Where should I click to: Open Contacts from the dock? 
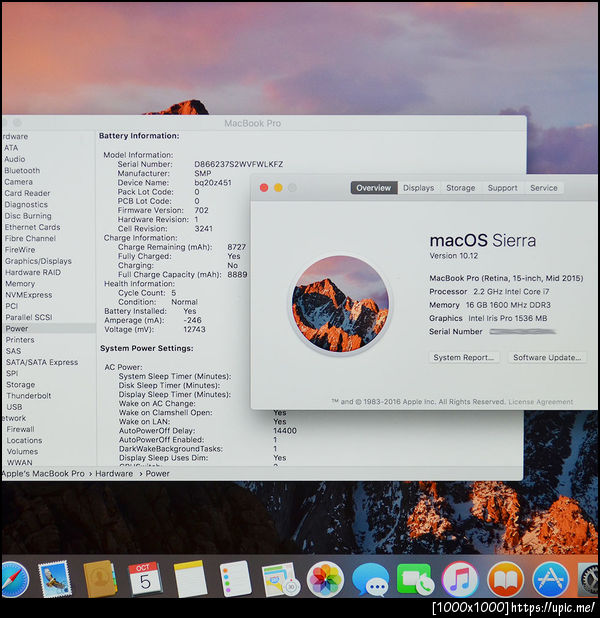point(100,579)
